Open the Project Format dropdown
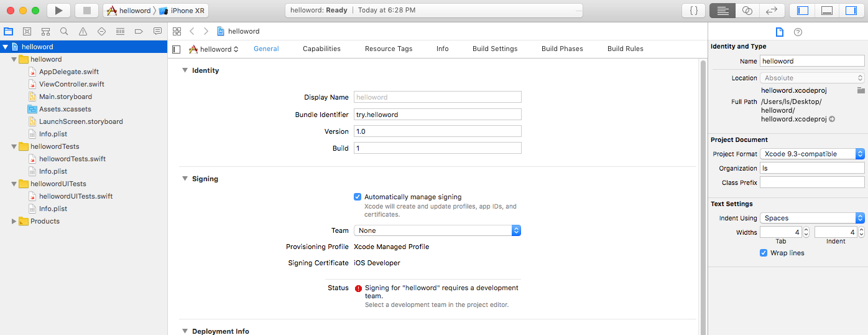Viewport: 868px width, 335px height. 812,154
